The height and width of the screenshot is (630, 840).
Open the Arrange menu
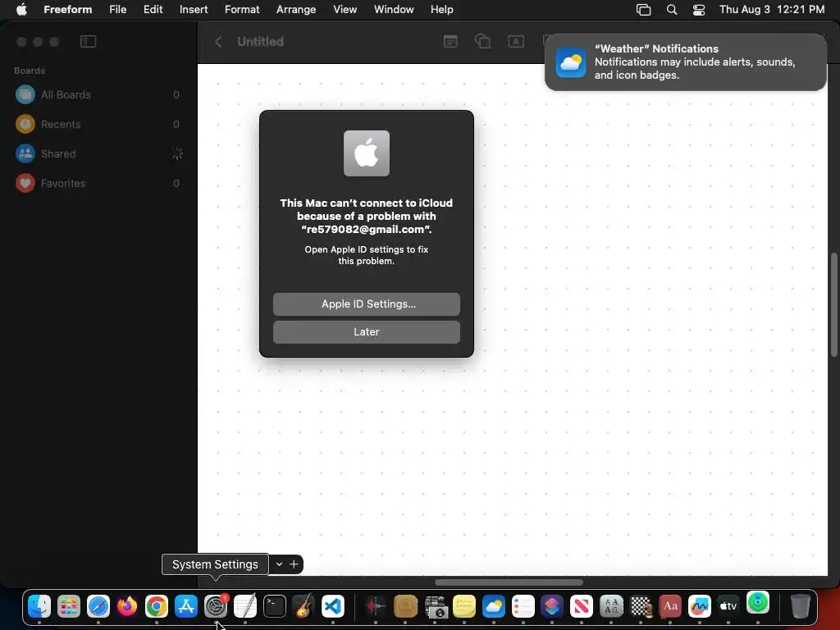click(296, 9)
